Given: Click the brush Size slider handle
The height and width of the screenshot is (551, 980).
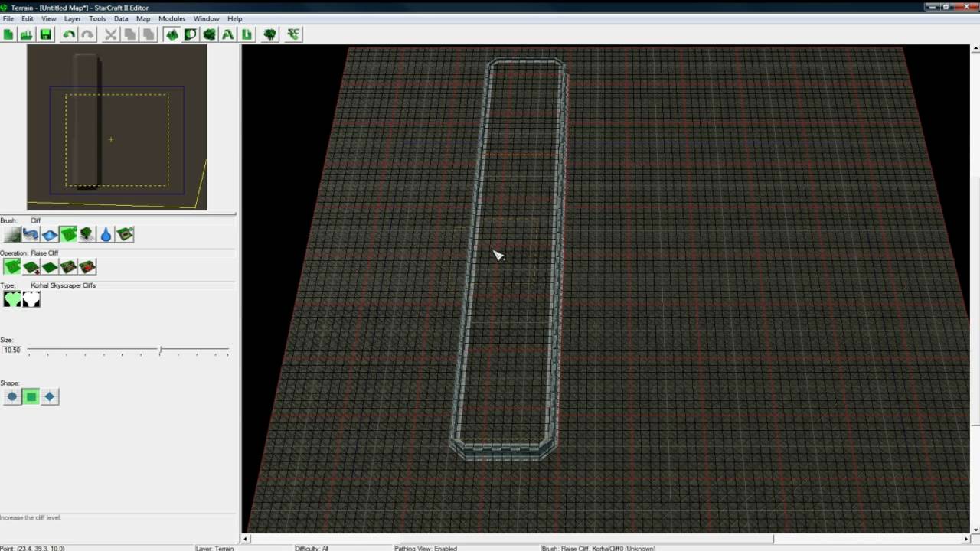Looking at the screenshot, I should [x=160, y=350].
